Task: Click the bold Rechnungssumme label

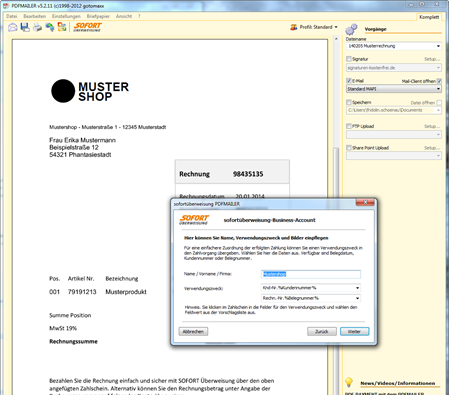Action: pos(73,341)
